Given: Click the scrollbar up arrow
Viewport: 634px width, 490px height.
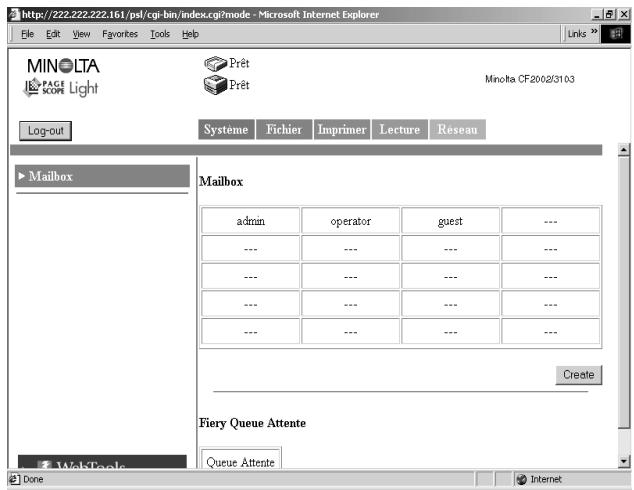Looking at the screenshot, I should click(624, 150).
